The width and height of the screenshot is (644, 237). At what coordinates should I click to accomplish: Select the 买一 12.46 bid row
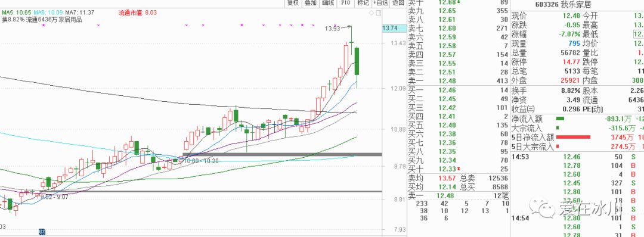[458, 90]
